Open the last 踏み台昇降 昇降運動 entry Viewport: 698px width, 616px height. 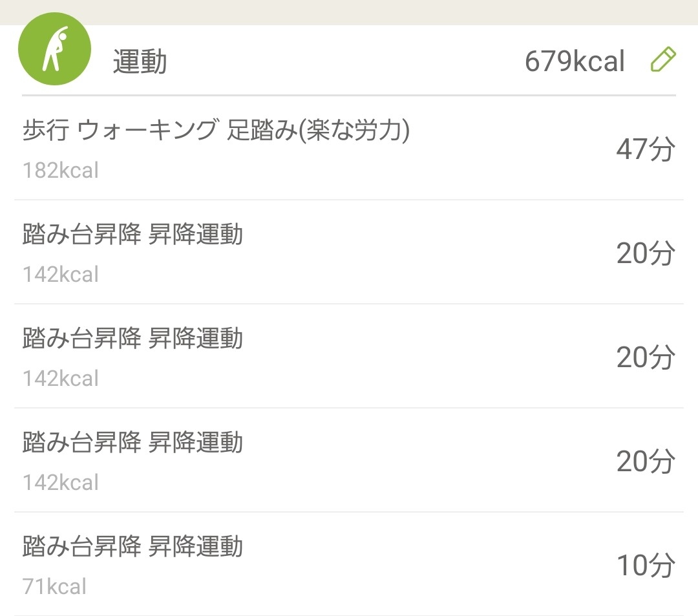pos(133,546)
